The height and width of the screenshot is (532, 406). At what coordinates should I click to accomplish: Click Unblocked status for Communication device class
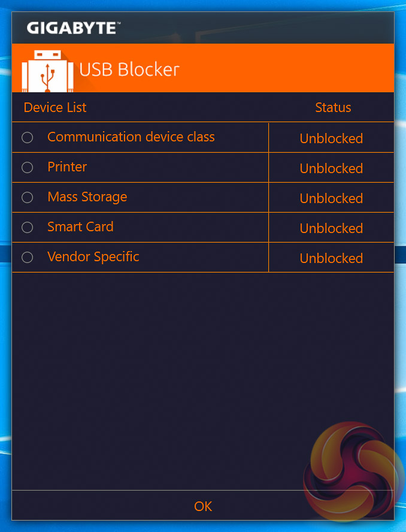coord(331,138)
